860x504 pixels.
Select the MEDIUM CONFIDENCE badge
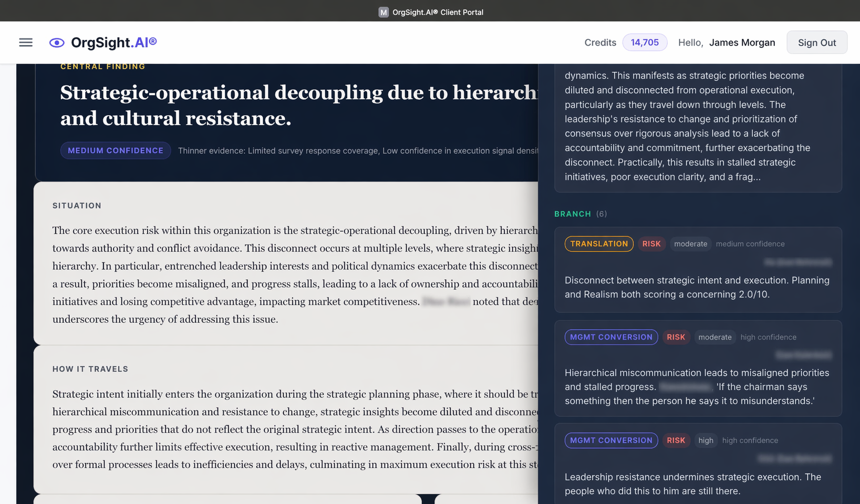116,151
